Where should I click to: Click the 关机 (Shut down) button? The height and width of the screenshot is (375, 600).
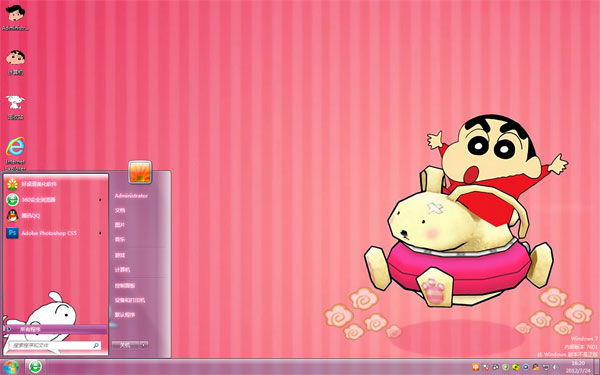(x=125, y=345)
